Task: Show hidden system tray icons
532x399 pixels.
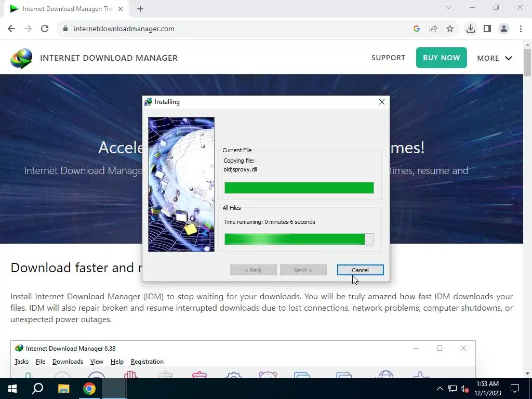Action: [x=440, y=389]
